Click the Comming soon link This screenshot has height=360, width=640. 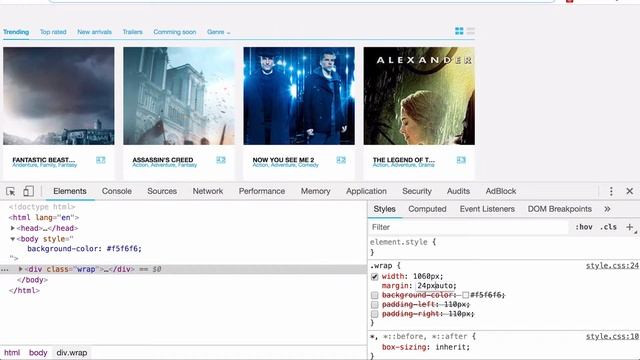point(175,32)
